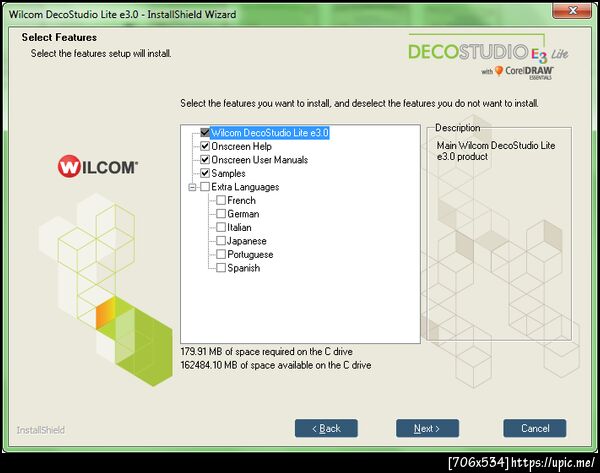Click the Wilcom logo image
Image resolution: width=600 pixels, height=473 pixels.
(x=98, y=166)
